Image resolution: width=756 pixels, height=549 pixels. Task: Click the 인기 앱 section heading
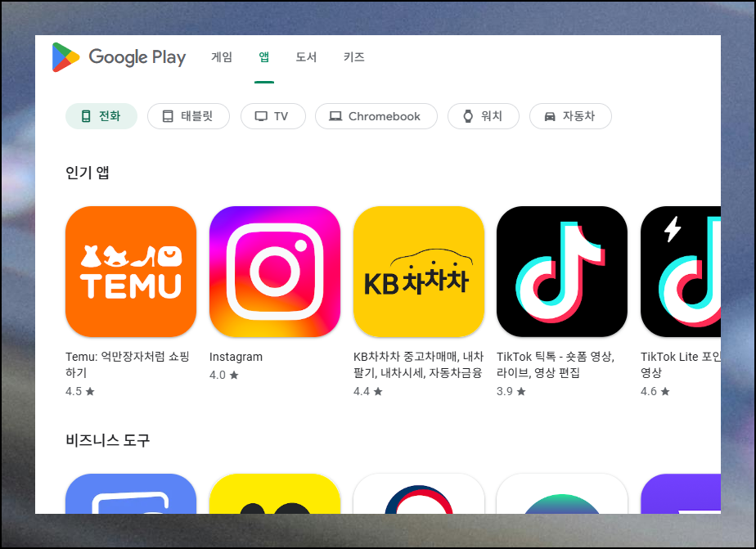pos(88,173)
